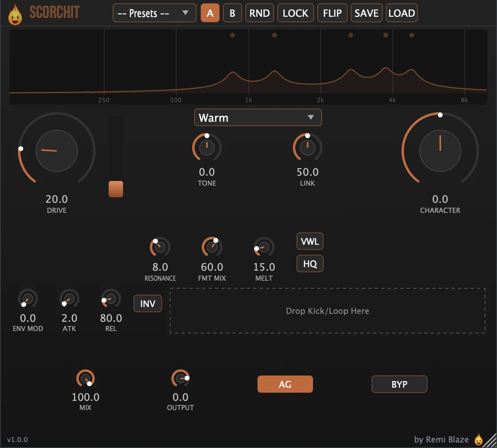Image resolution: width=497 pixels, height=448 pixels.
Task: Click the Drop Kick/Loop Here zone
Action: click(x=327, y=311)
